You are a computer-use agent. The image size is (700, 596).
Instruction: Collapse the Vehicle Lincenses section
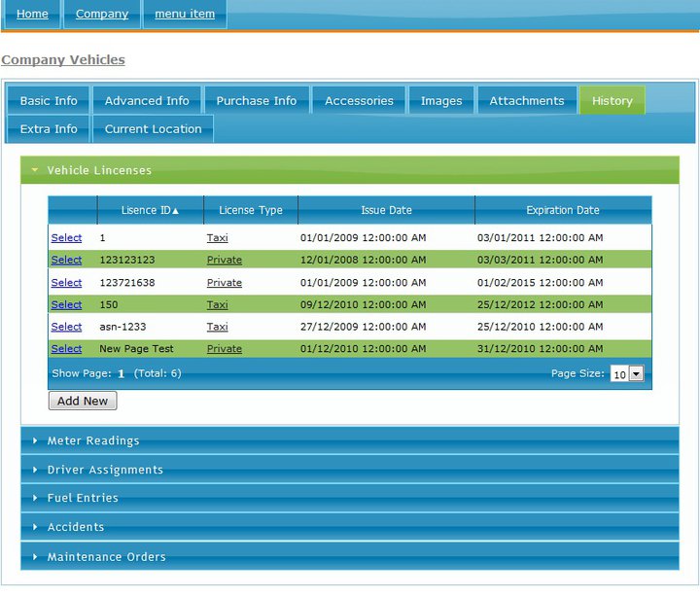pyautogui.click(x=350, y=170)
